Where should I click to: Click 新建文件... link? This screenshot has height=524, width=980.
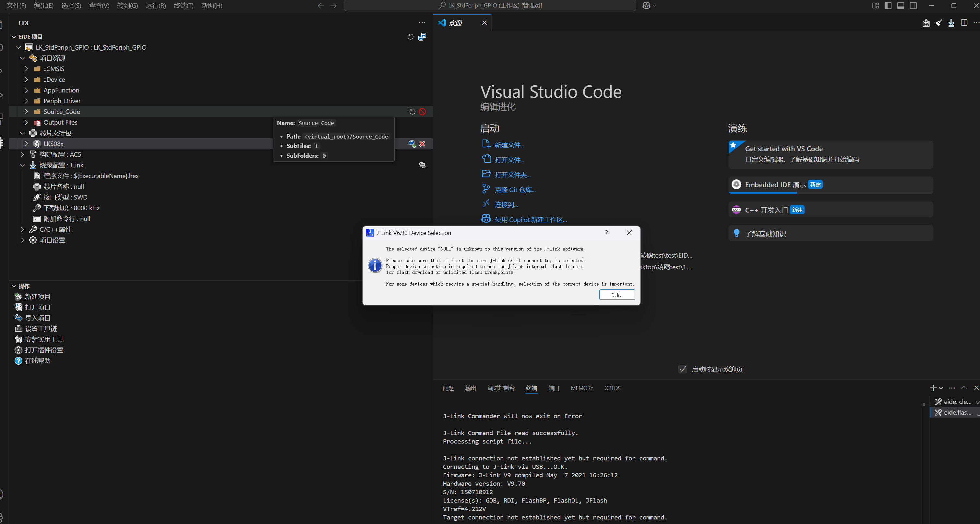(x=509, y=145)
